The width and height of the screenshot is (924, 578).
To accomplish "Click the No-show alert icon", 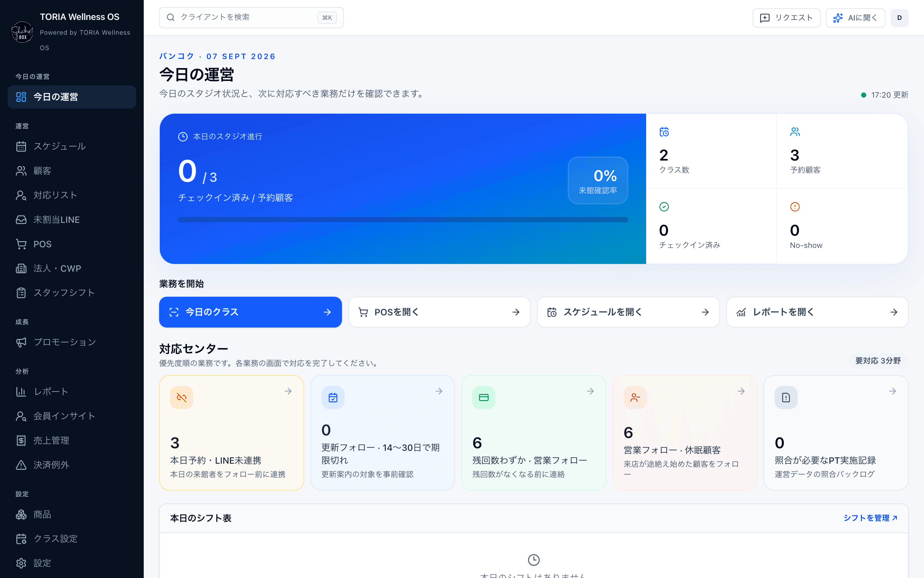I will coord(795,207).
